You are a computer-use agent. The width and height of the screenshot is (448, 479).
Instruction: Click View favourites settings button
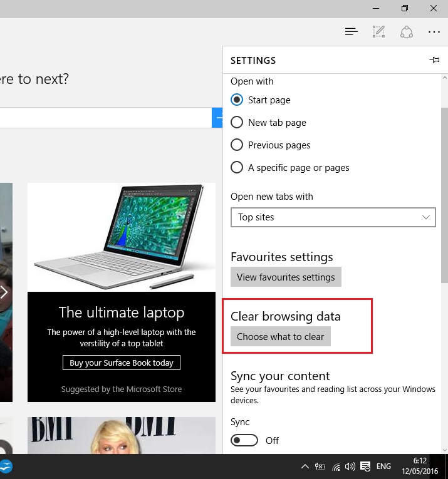pos(286,277)
